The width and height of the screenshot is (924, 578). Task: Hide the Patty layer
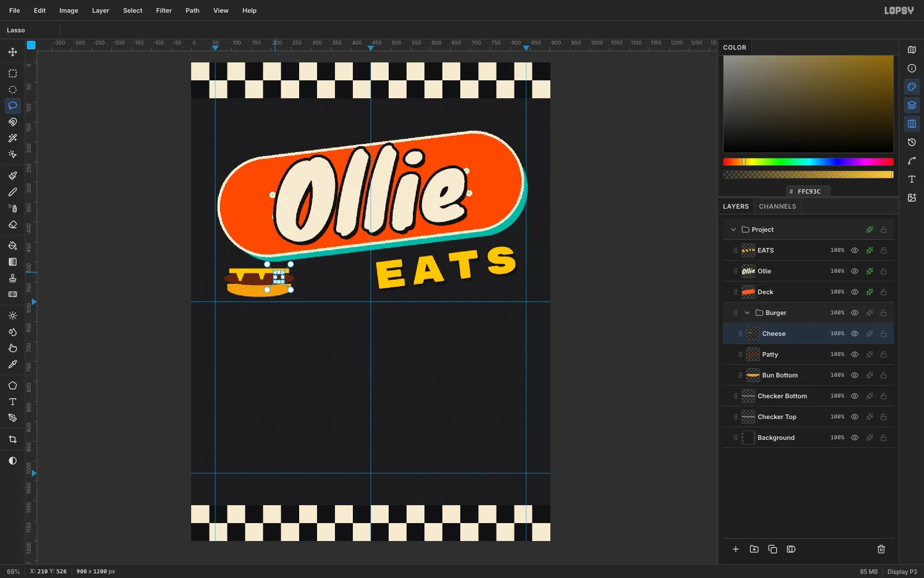(x=855, y=354)
